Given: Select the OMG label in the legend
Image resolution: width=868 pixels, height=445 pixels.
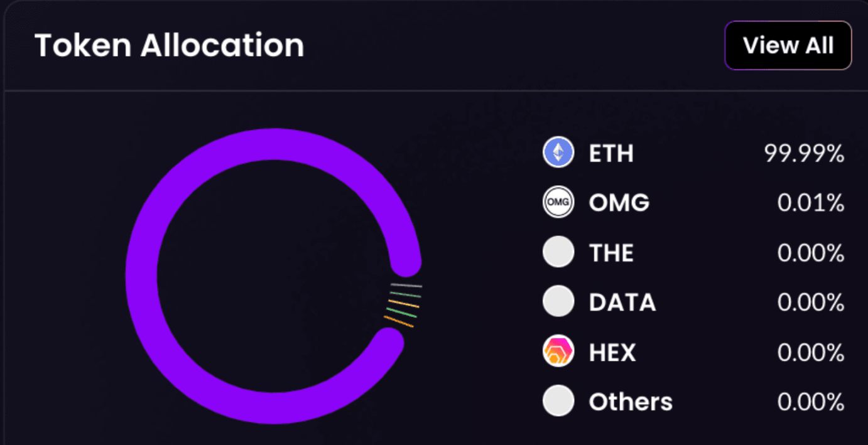Looking at the screenshot, I should (619, 203).
